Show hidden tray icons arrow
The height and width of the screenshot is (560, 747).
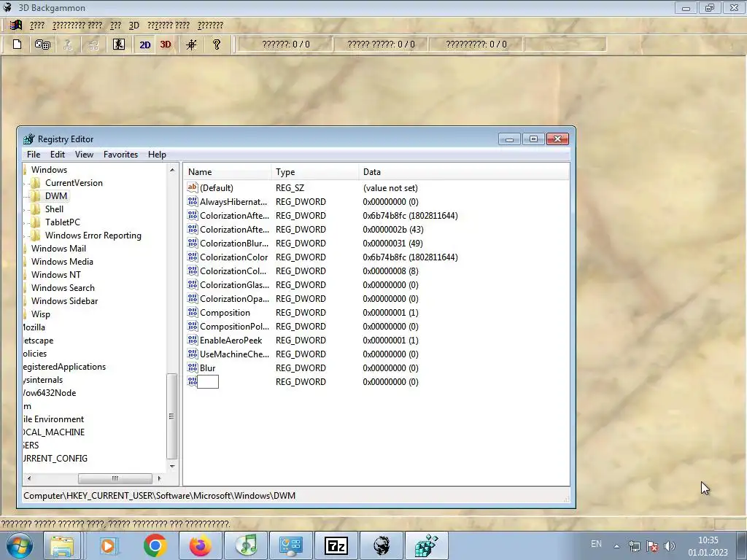616,546
